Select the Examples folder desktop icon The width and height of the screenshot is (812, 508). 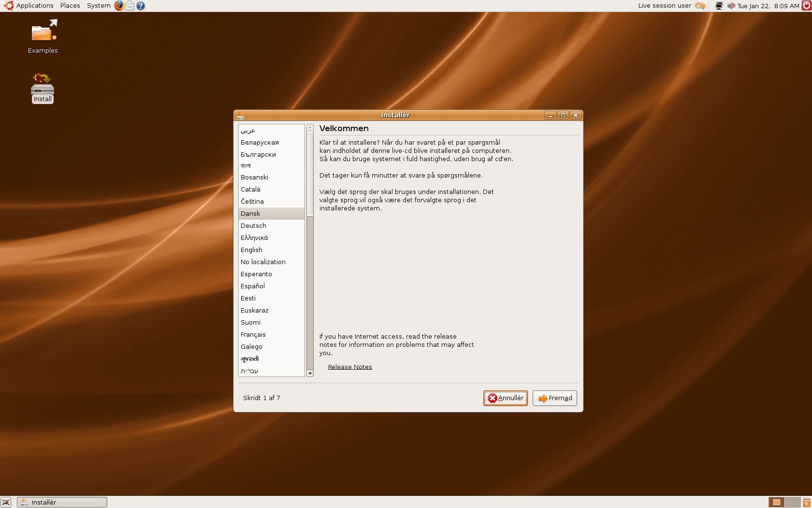[43, 37]
